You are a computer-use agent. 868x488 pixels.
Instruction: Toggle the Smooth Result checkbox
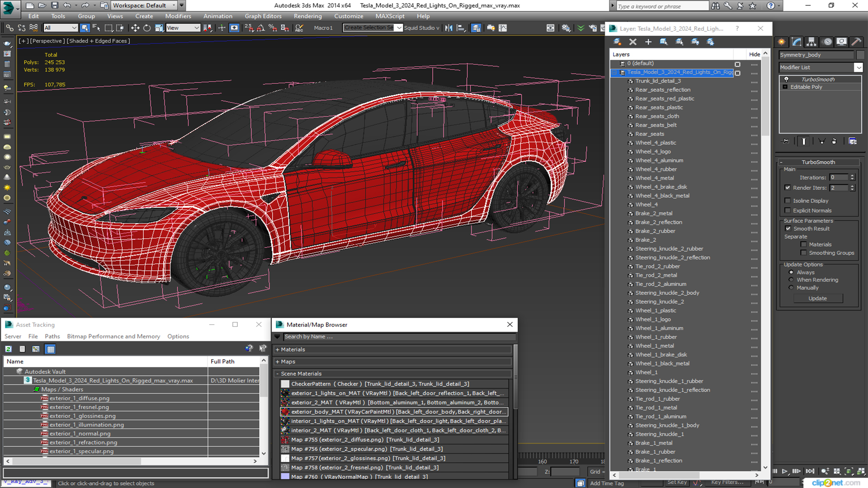point(788,229)
